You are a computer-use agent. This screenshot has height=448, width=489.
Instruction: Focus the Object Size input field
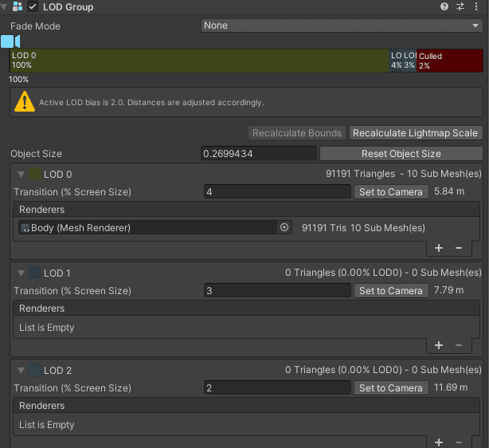tap(259, 153)
